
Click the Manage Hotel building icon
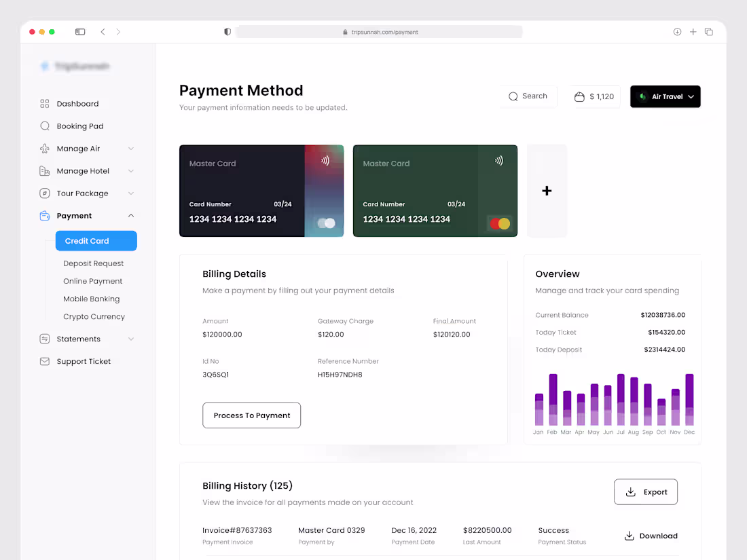coord(44,171)
